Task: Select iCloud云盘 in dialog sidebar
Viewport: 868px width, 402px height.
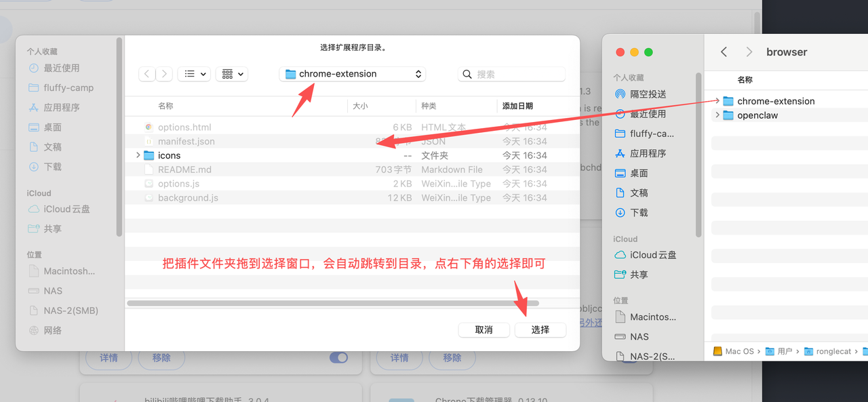Action: click(x=66, y=209)
